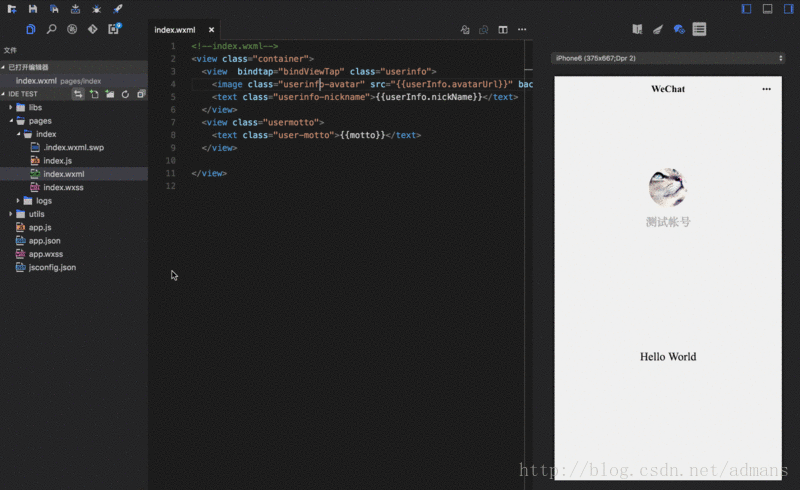Click the WeChat title in simulator
Viewport: 800px width, 490px height.
tap(668, 89)
